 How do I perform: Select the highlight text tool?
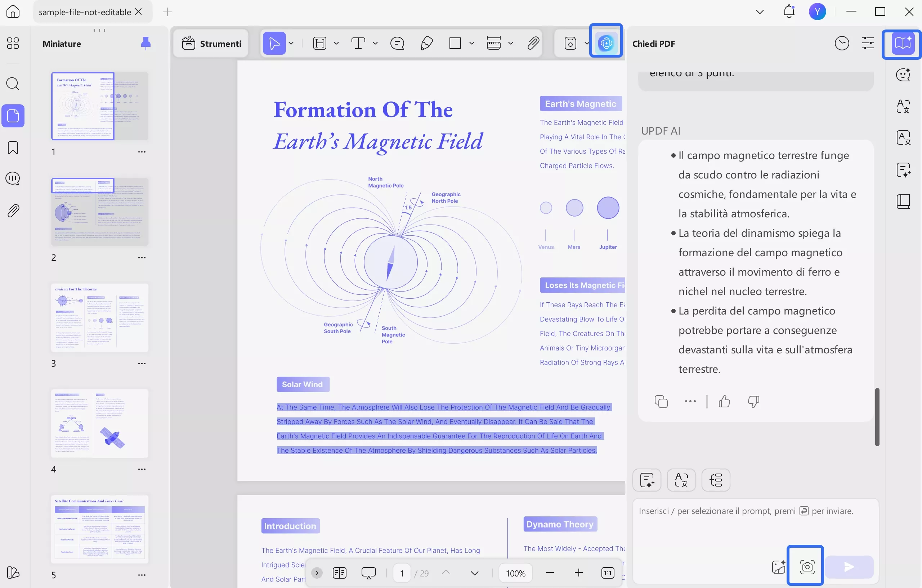tap(320, 43)
